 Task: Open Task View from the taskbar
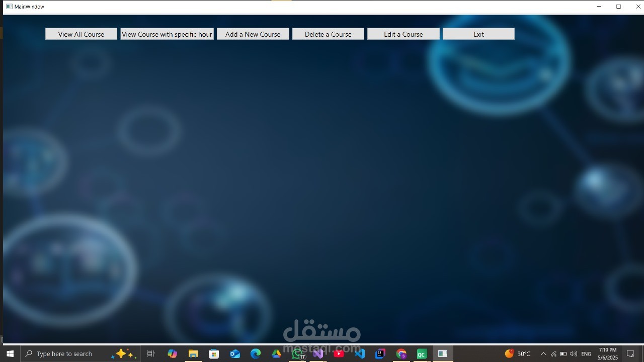click(x=151, y=354)
